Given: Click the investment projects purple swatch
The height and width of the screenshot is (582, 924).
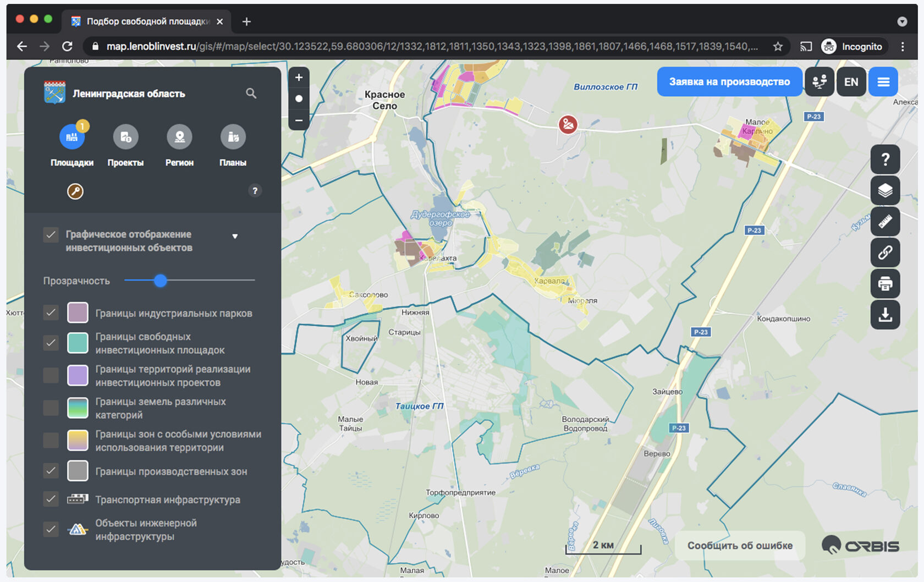Looking at the screenshot, I should tap(78, 376).
